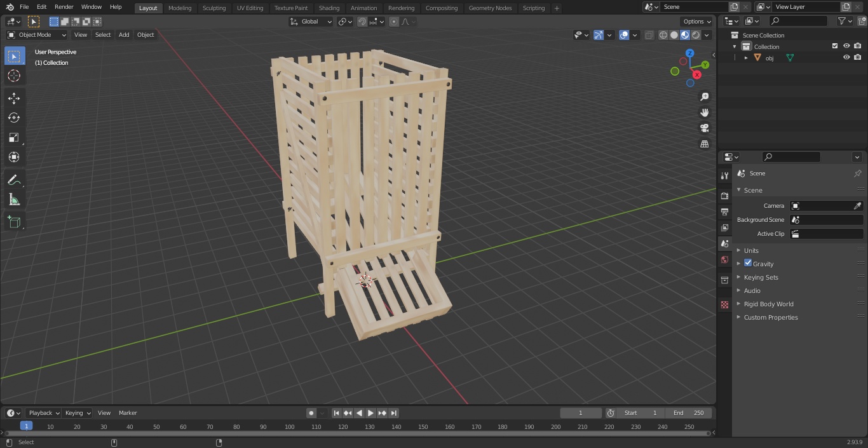Open the Playback dropdown in timeline
This screenshot has height=448, width=868.
(43, 413)
